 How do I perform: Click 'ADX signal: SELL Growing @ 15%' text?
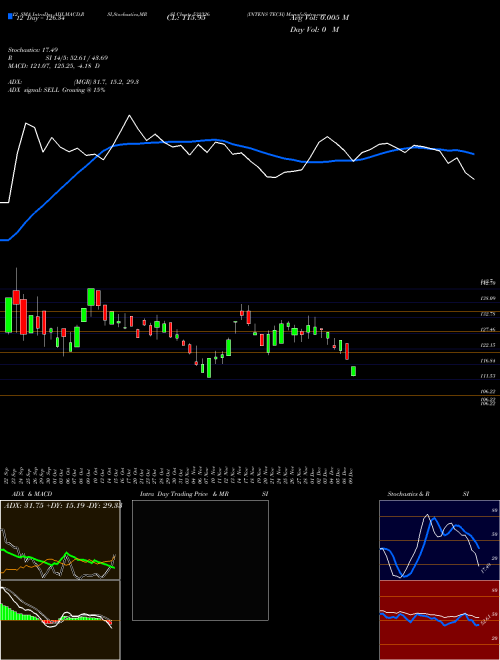point(56,90)
